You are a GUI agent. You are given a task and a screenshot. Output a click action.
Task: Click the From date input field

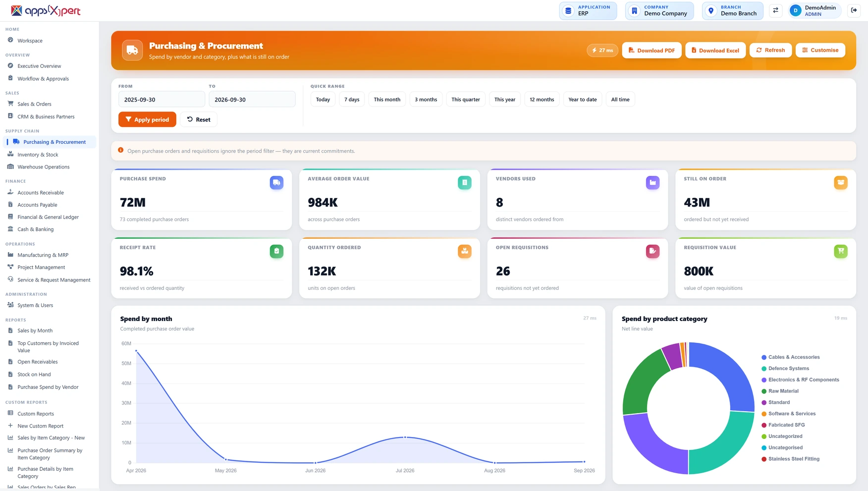pos(162,99)
